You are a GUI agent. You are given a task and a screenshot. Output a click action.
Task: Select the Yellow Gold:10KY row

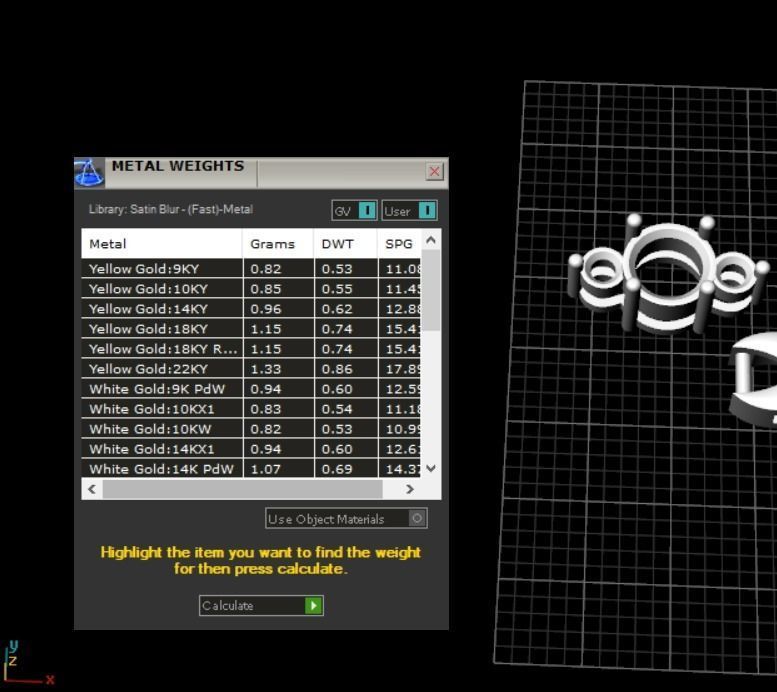click(x=251, y=288)
